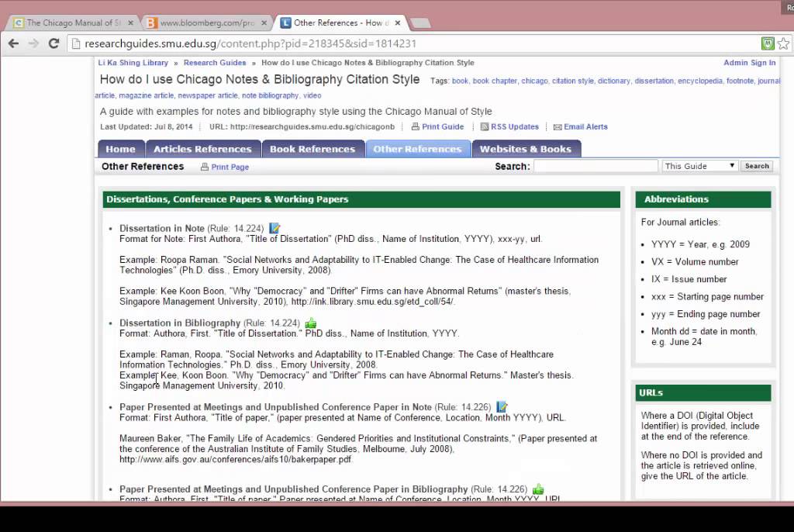Close the www.bloomberg.com tab
The width and height of the screenshot is (794, 532).
264,22
